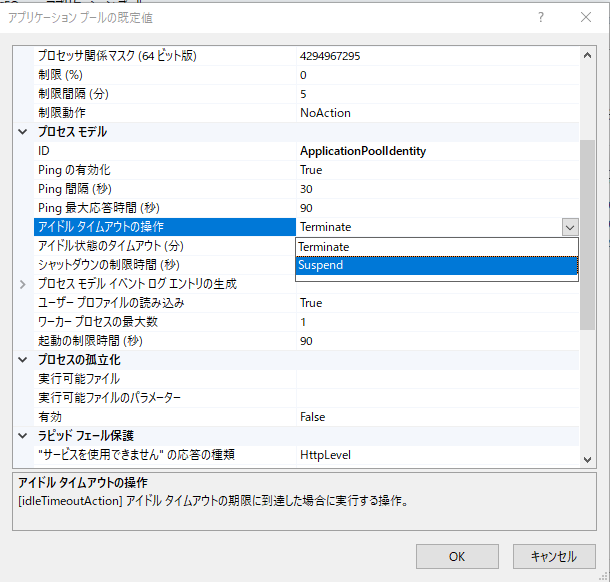This screenshot has height=582, width=610.
Task: Select the アイドル タイムアウトの操作 row
Action: pos(165,227)
